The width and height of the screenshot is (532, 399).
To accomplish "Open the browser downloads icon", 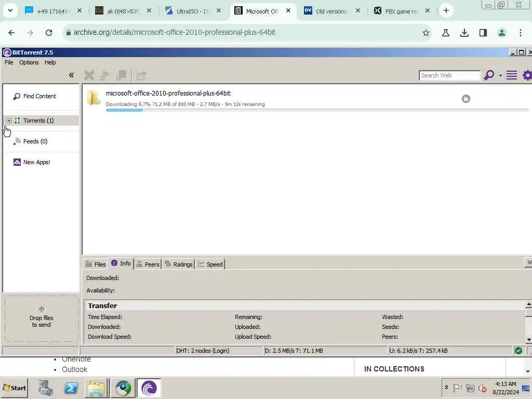I will pos(464,33).
